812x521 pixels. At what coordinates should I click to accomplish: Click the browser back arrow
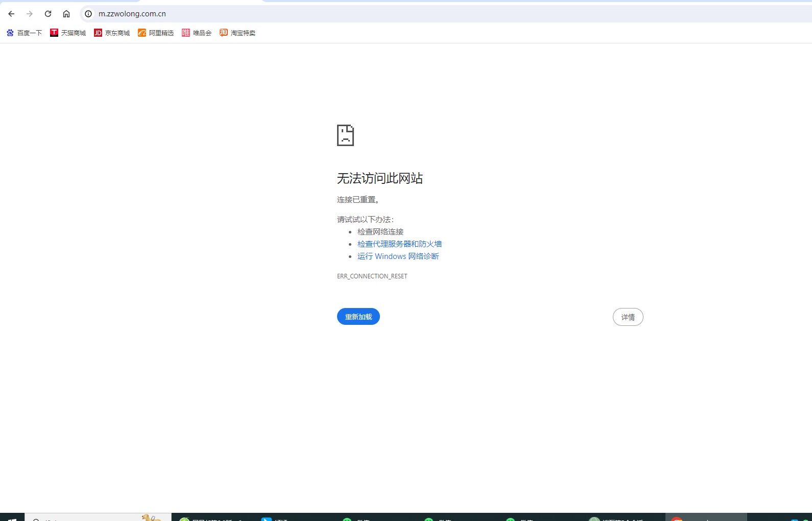[x=11, y=14]
